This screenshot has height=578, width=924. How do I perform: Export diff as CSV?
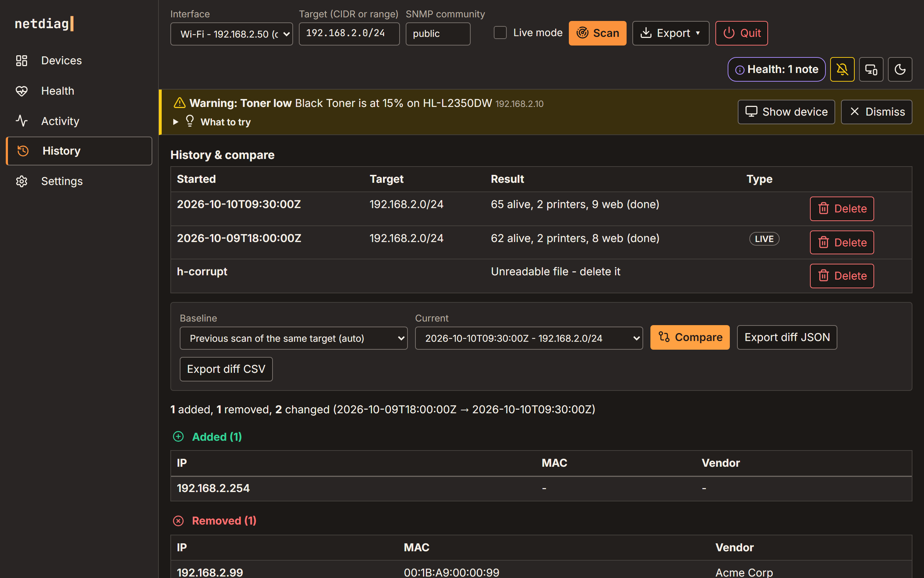pos(226,369)
